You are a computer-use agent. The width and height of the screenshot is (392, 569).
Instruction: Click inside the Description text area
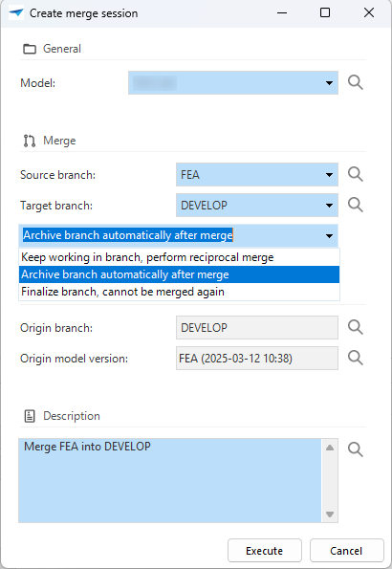(170, 480)
